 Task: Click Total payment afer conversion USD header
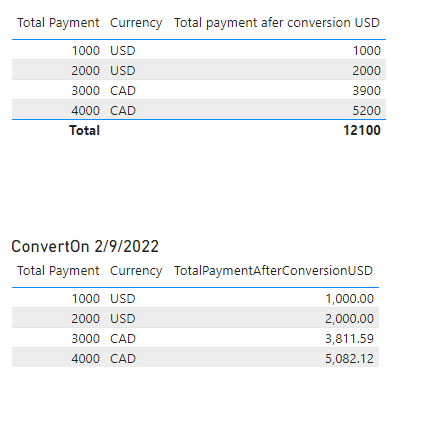coord(277,23)
